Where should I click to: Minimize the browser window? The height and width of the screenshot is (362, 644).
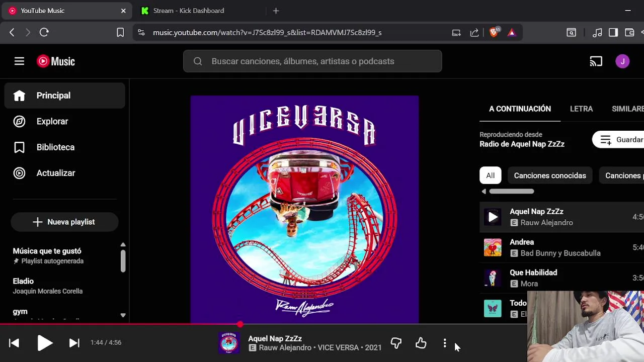[628, 11]
